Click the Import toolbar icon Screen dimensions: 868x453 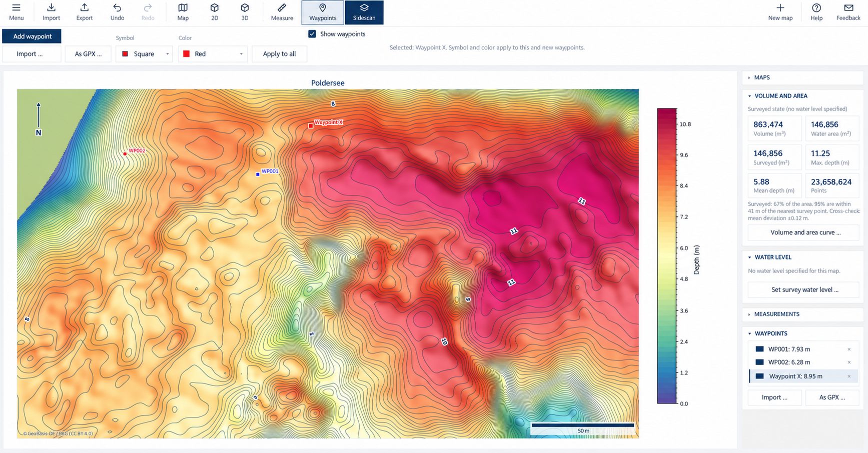[51, 12]
